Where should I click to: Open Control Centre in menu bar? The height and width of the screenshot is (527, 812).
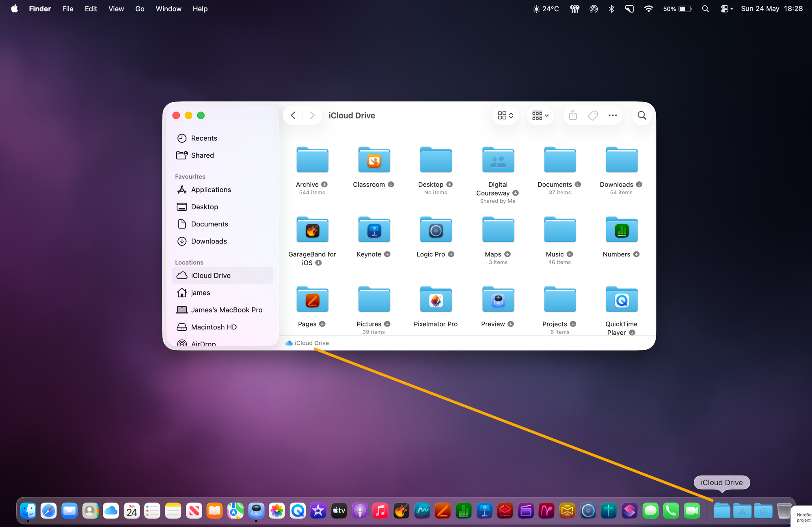click(726, 9)
